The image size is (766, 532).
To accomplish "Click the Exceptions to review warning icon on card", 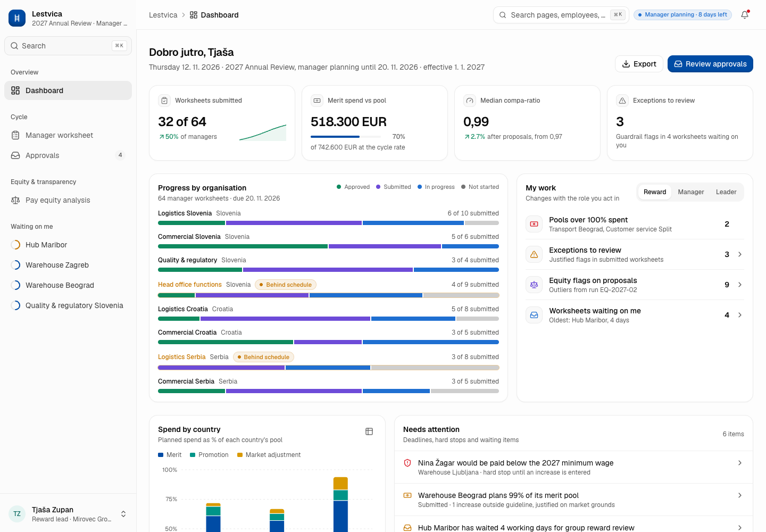I will click(622, 101).
